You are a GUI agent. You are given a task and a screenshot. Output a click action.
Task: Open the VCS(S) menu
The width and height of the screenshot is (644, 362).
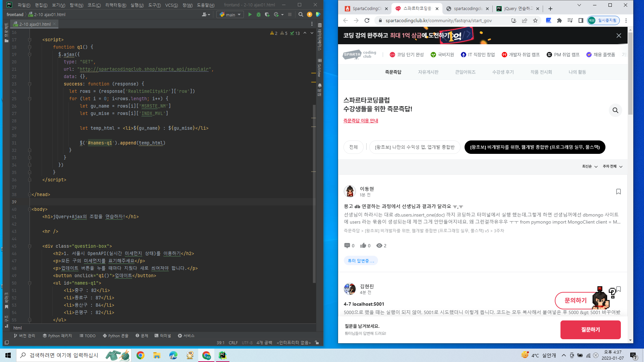point(171,5)
